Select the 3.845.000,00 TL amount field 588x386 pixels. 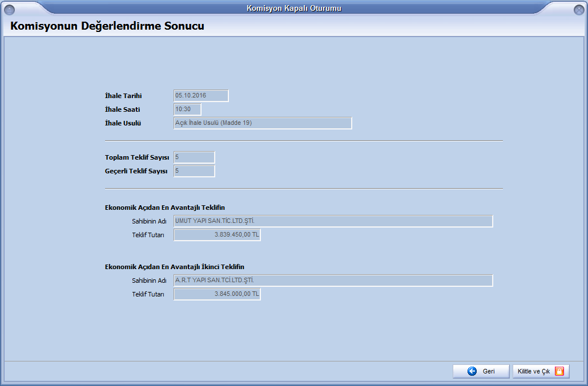click(x=217, y=294)
